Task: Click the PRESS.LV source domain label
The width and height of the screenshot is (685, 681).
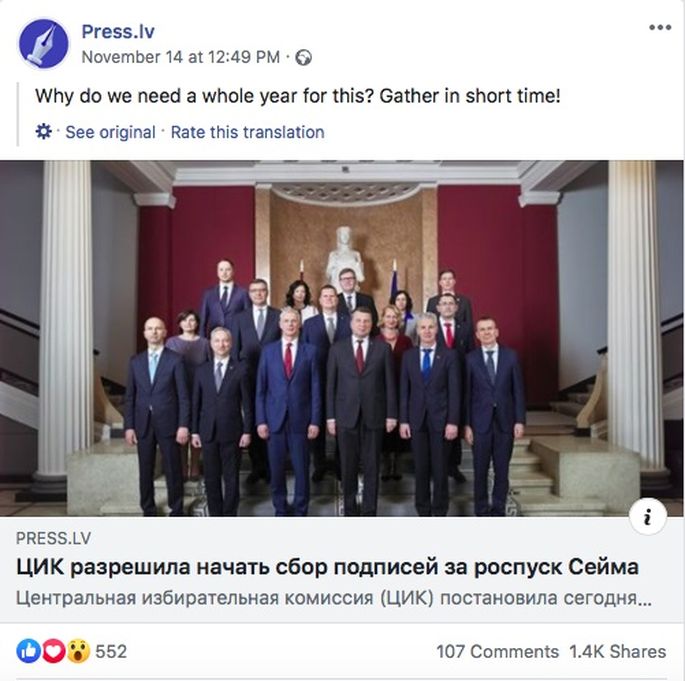Action: [x=53, y=538]
